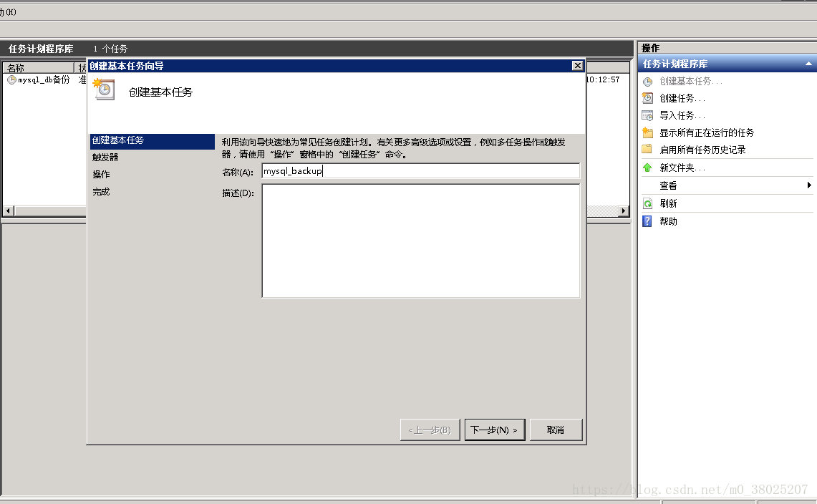The image size is (817, 504).
Task: Click into the 描述 text area
Action: [420, 241]
